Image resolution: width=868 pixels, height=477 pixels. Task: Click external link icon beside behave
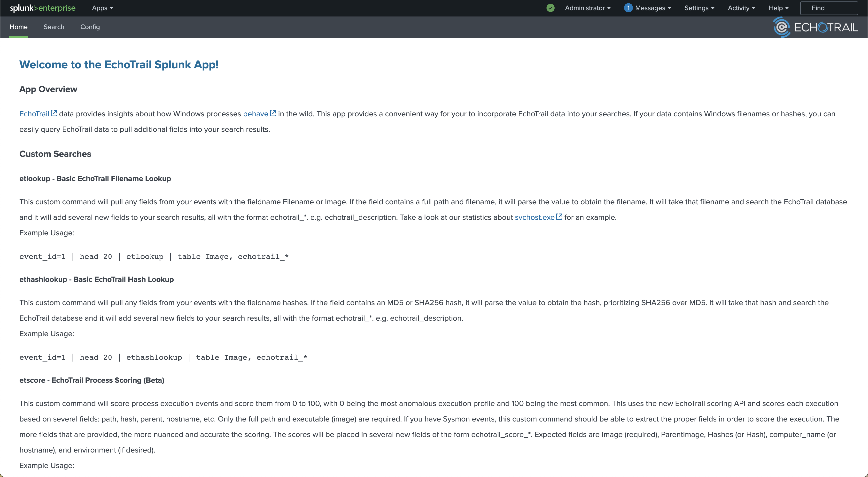tap(273, 113)
